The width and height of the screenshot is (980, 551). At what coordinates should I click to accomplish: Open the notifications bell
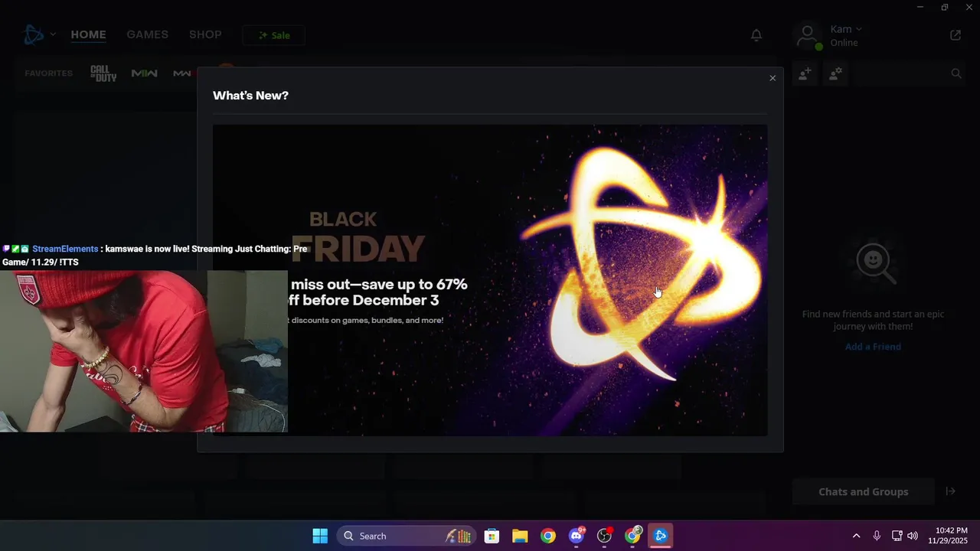(x=756, y=35)
